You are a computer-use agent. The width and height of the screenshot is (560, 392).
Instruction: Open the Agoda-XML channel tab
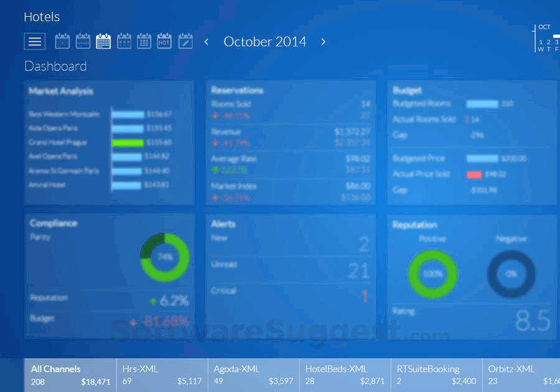tap(253, 374)
